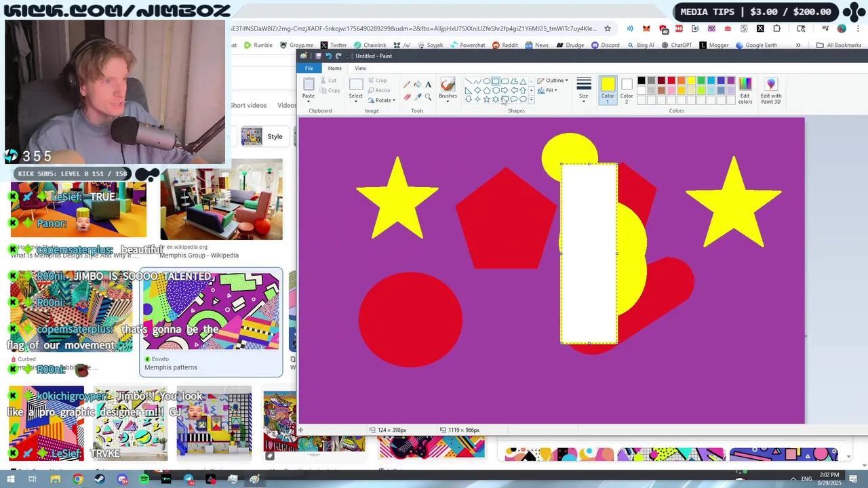The image size is (868, 488).
Task: Click the Copy command in Clipboard group
Action: click(x=330, y=90)
